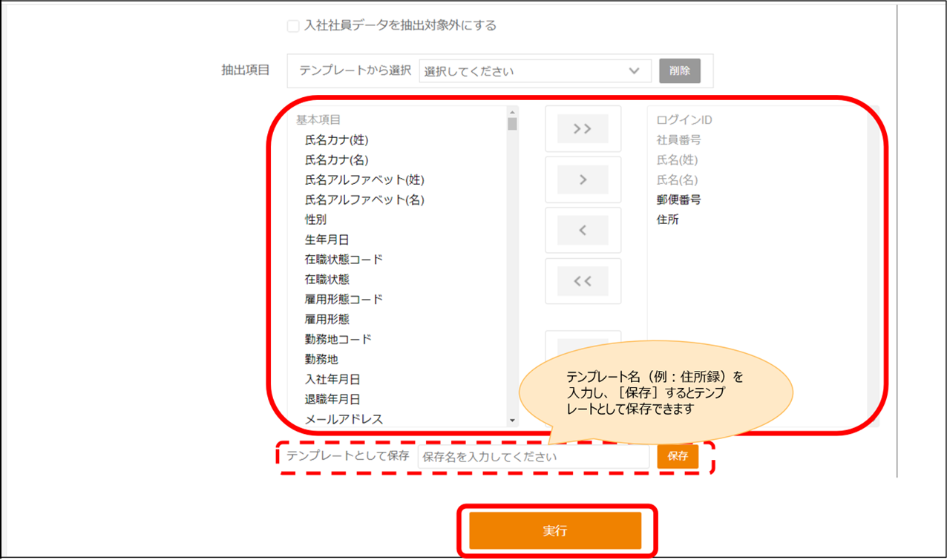Enable 入社社員データを抽出対象外にする checkbox
947x560 pixels.
point(293,26)
